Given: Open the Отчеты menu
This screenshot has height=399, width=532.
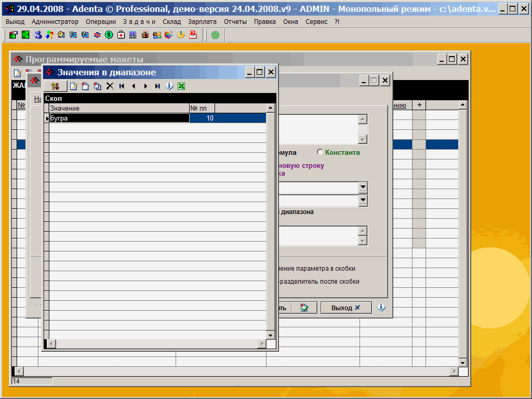Looking at the screenshot, I should (x=235, y=22).
